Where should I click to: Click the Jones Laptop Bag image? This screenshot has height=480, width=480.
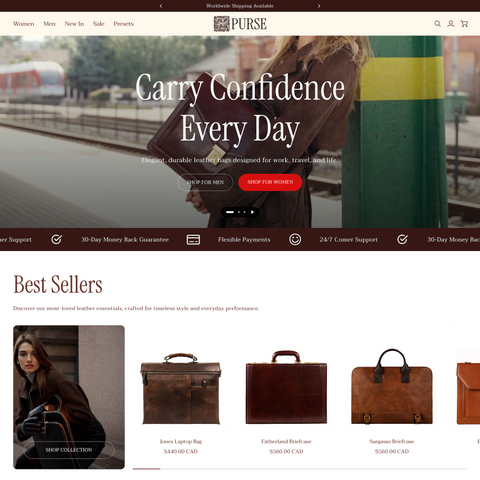181,389
